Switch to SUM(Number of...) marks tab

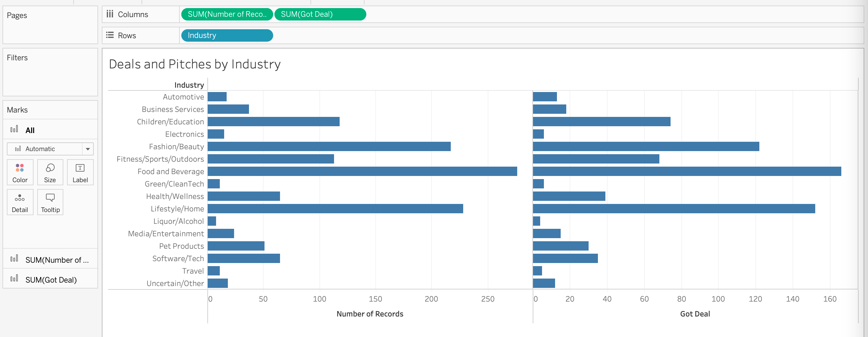57,260
